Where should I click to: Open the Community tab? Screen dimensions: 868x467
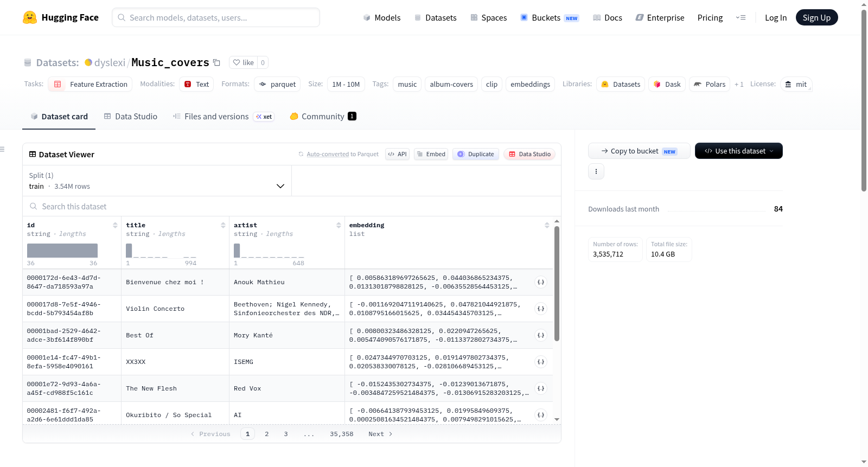pyautogui.click(x=323, y=116)
